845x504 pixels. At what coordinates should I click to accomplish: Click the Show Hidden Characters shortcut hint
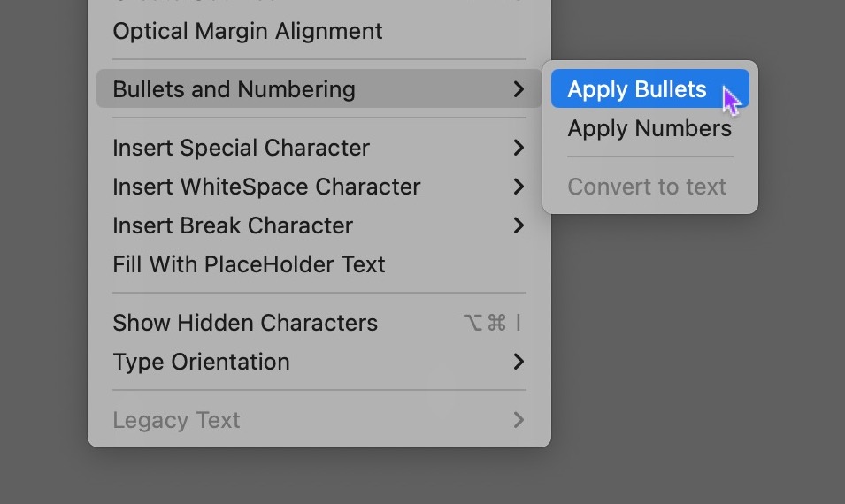(492, 323)
